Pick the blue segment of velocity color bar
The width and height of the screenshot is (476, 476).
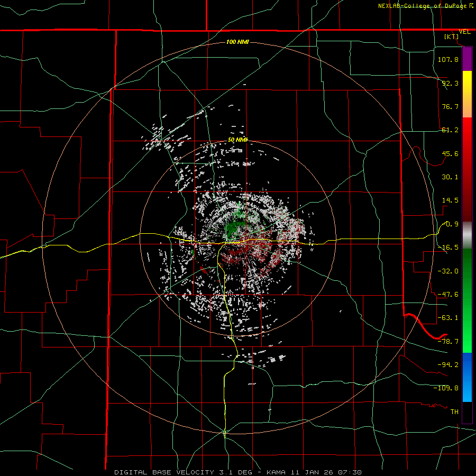(x=467, y=377)
